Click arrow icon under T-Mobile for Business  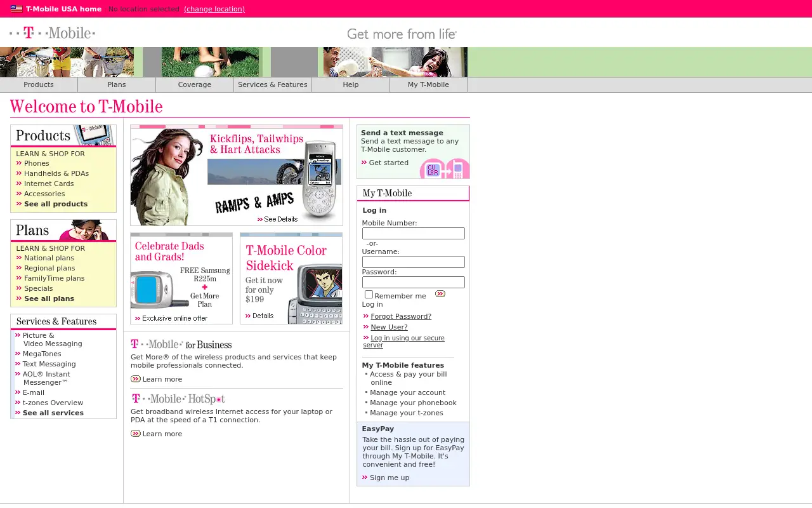[x=136, y=379]
